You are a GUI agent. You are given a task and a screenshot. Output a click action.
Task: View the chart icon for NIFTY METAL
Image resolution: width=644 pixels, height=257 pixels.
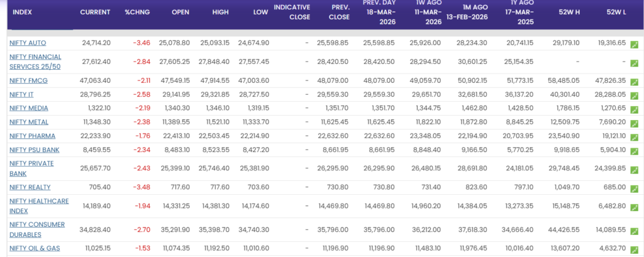click(634, 123)
